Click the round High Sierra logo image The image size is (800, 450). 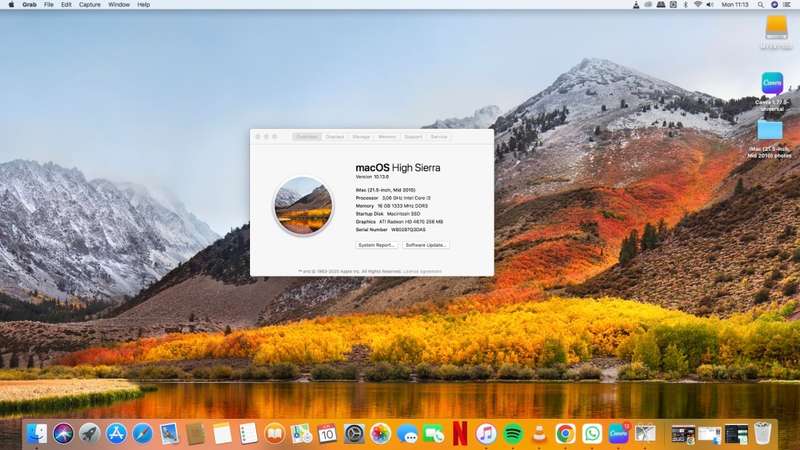[x=303, y=206]
